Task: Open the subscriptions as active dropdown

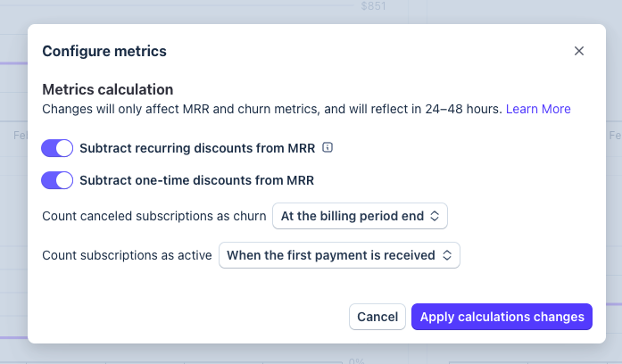Action: (x=339, y=255)
